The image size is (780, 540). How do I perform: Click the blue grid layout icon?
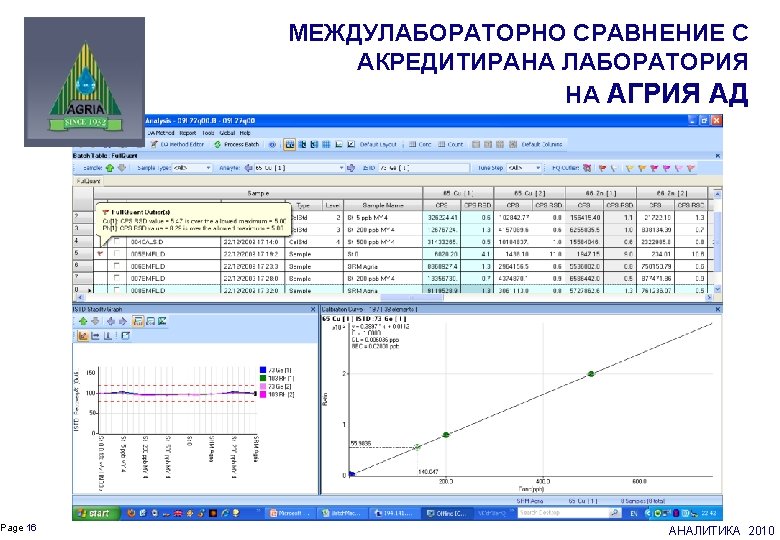pos(326,144)
